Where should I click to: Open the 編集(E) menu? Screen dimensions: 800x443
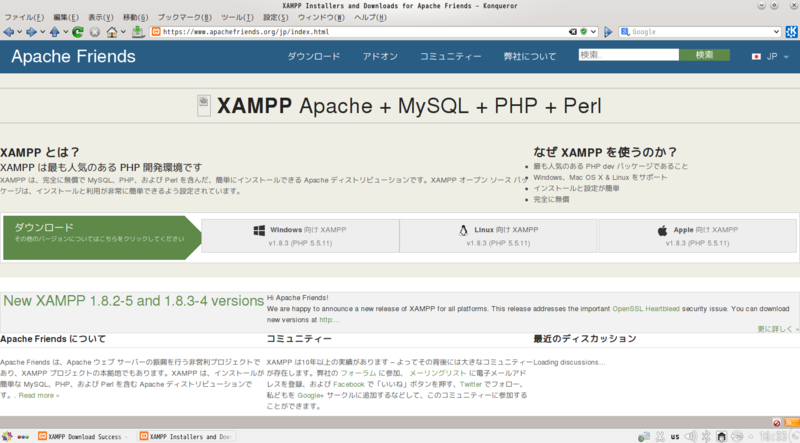(66, 17)
